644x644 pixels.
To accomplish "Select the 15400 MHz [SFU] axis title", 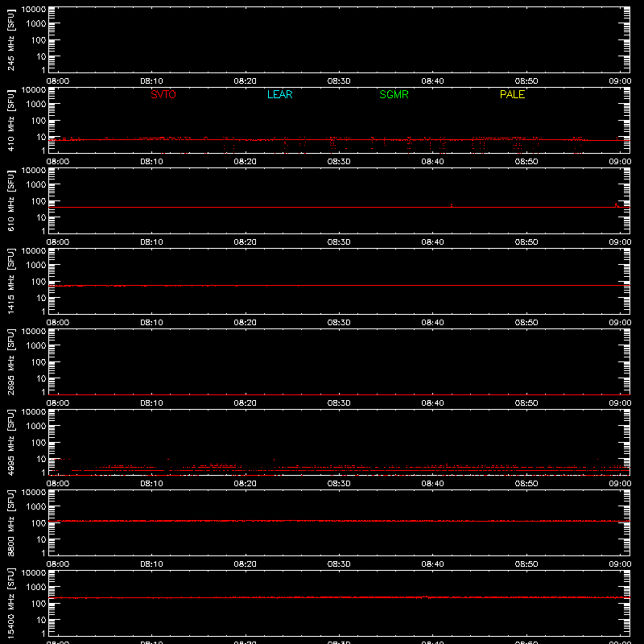I will pos(10,603).
